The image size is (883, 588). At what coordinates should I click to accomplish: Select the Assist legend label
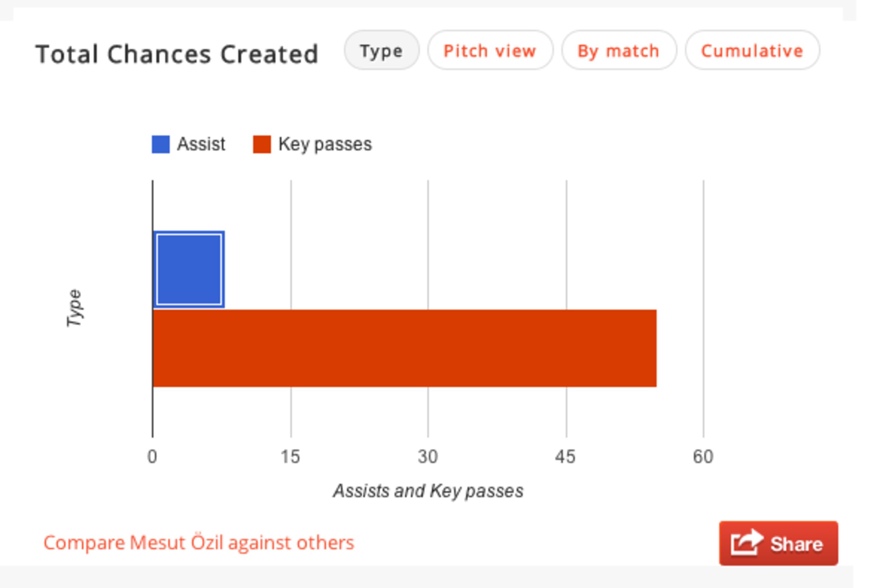click(x=201, y=144)
